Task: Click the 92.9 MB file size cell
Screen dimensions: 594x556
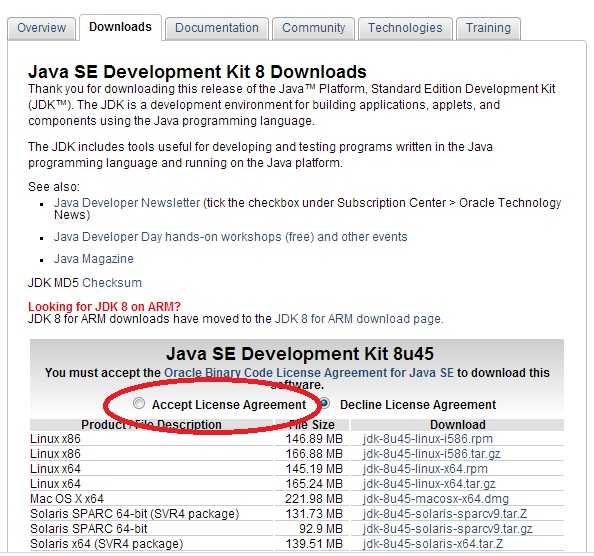Action: [321, 529]
